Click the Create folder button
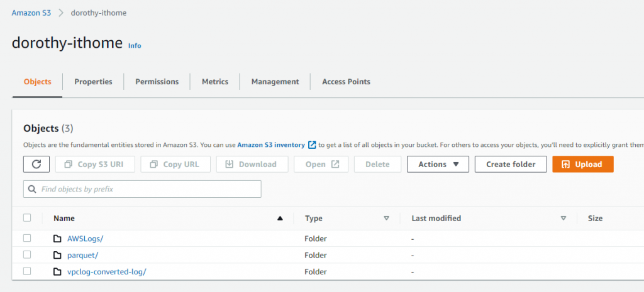644x292 pixels. pos(511,164)
